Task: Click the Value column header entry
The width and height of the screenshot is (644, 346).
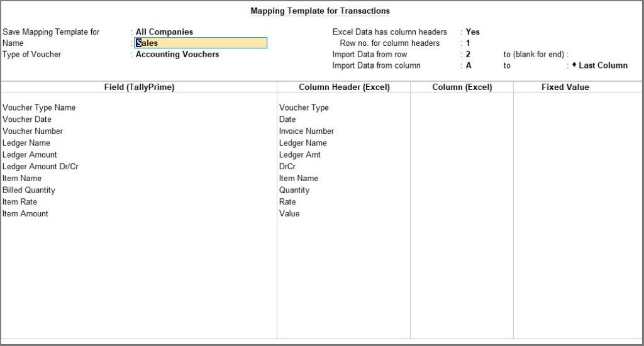Action: tap(289, 214)
